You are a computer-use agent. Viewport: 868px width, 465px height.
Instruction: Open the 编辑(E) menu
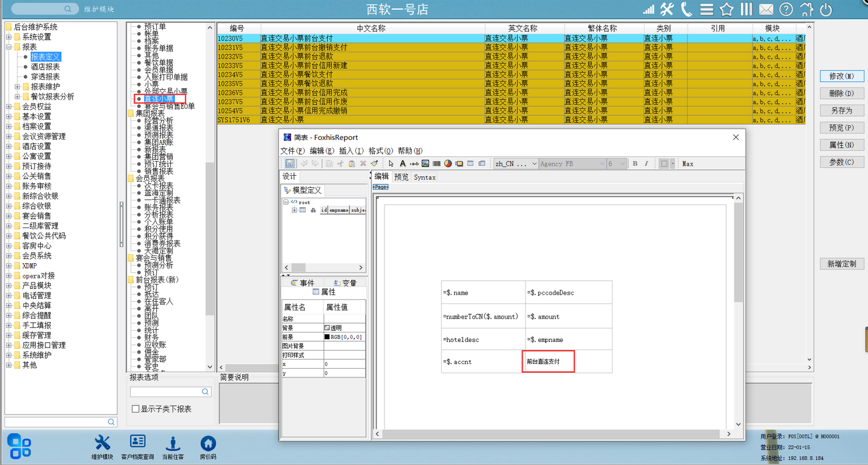322,151
